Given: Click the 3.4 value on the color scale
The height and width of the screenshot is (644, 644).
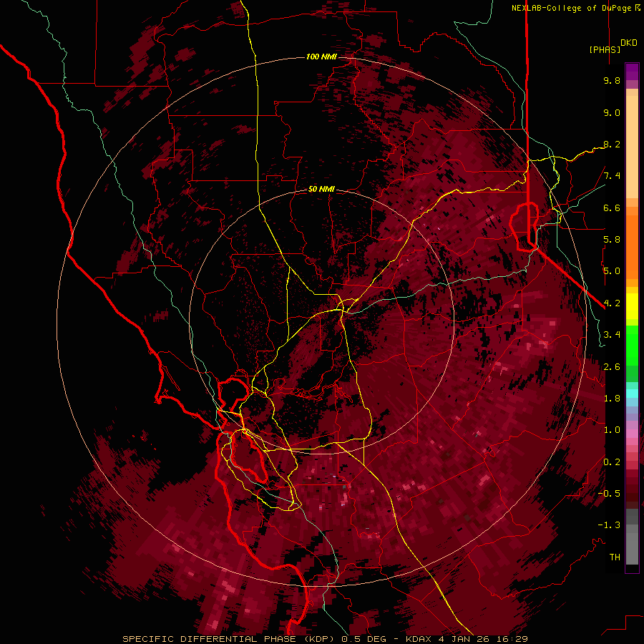Looking at the screenshot, I should pyautogui.click(x=612, y=335).
